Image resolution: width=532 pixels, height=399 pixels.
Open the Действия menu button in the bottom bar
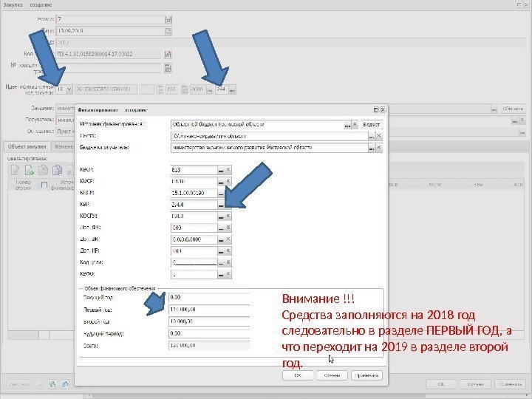coord(18,384)
